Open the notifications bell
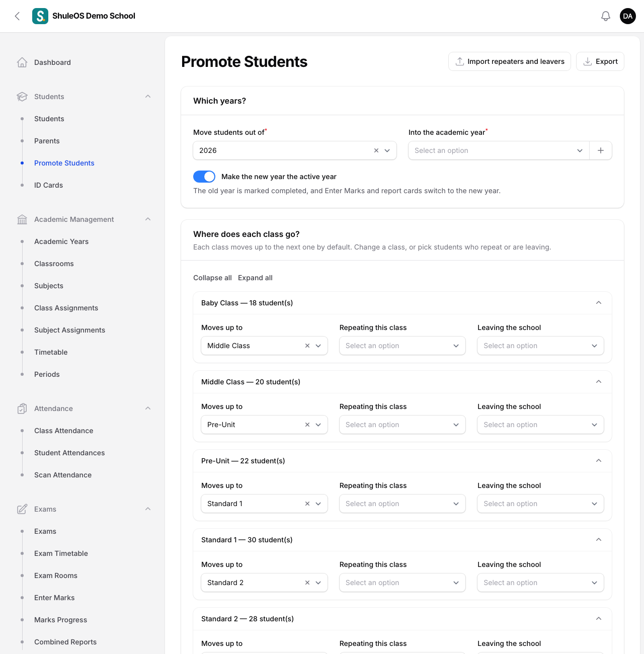This screenshot has height=654, width=644. [606, 16]
